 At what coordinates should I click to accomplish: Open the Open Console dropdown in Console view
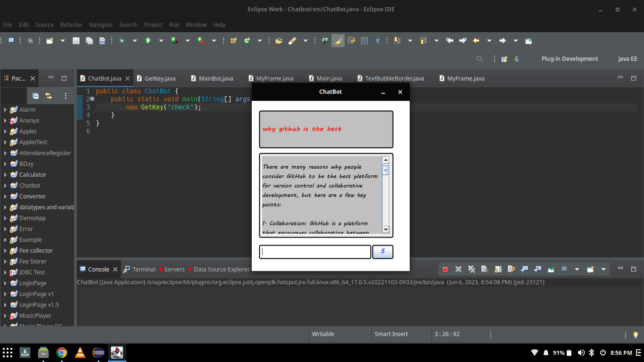[604, 269]
